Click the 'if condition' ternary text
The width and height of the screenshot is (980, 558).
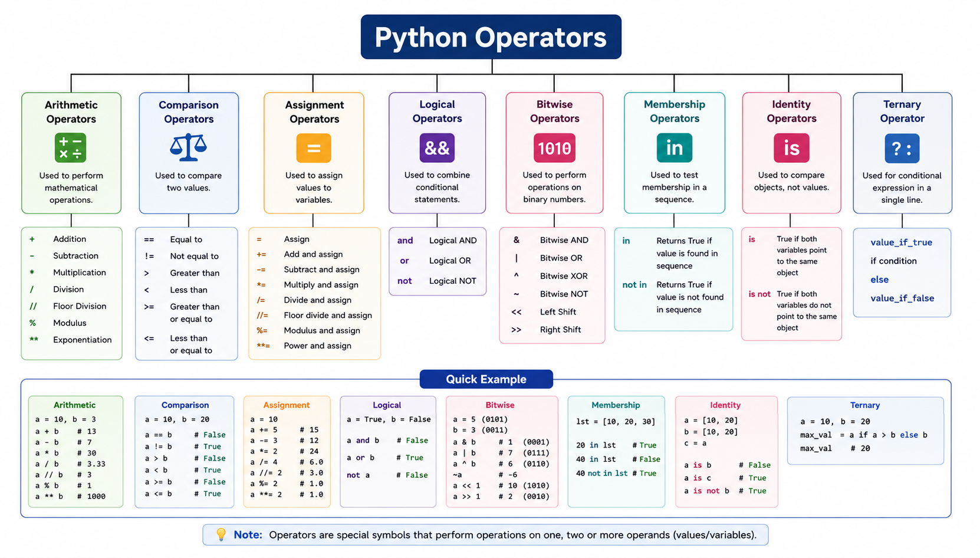point(893,261)
